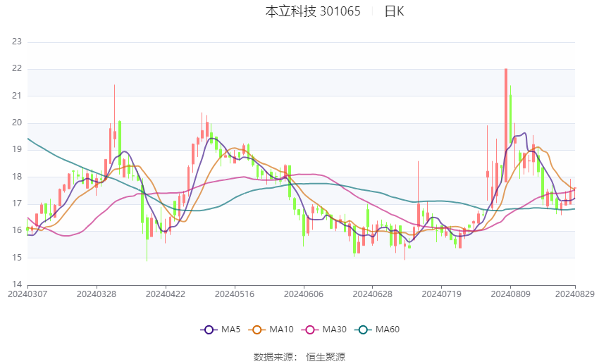Click the data source text 数据来源：恒生聚源
The height and width of the screenshot is (364, 599).
299,357
